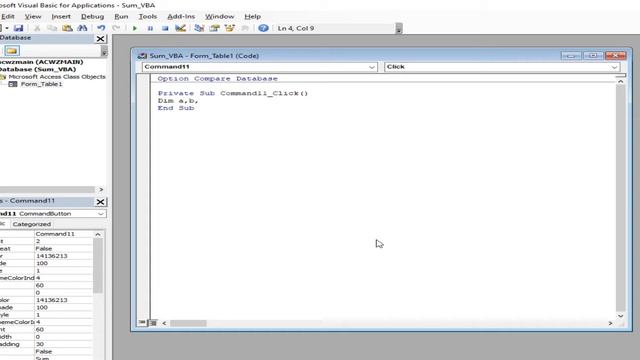Select Microsoft Access Class Objects folder
This screenshot has height=360, width=640.
(57, 77)
